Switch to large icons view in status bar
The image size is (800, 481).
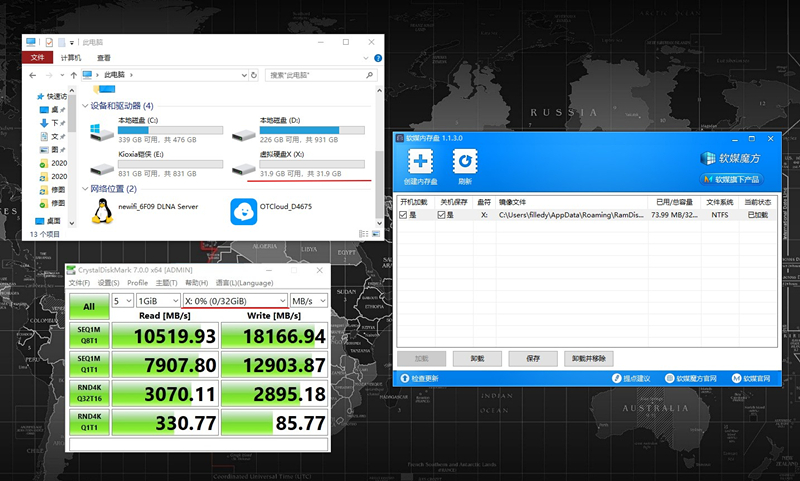[x=376, y=234]
